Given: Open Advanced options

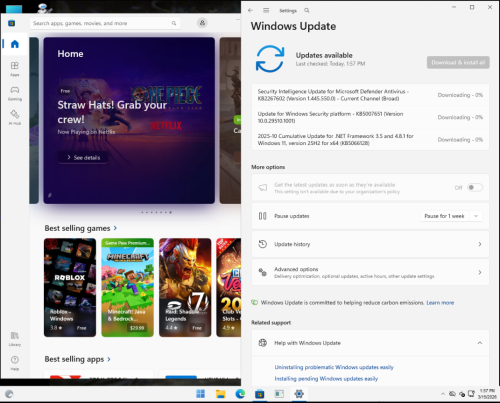Looking at the screenshot, I should click(370, 272).
